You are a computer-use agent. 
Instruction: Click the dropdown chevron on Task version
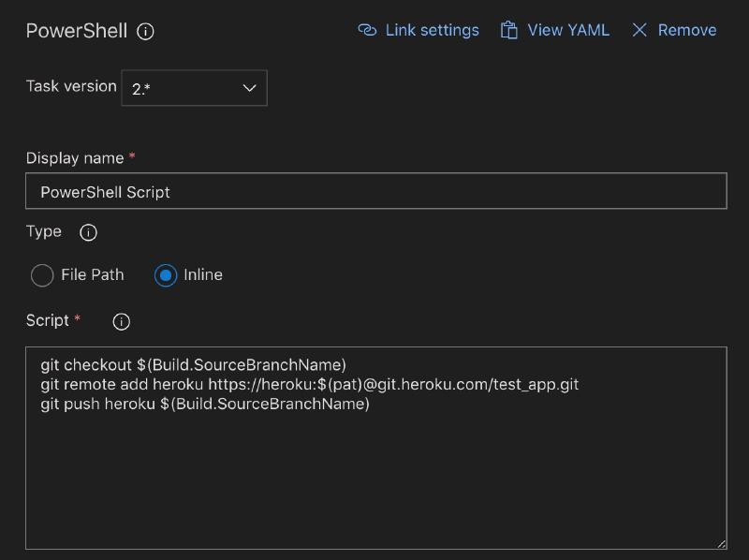tap(248, 87)
